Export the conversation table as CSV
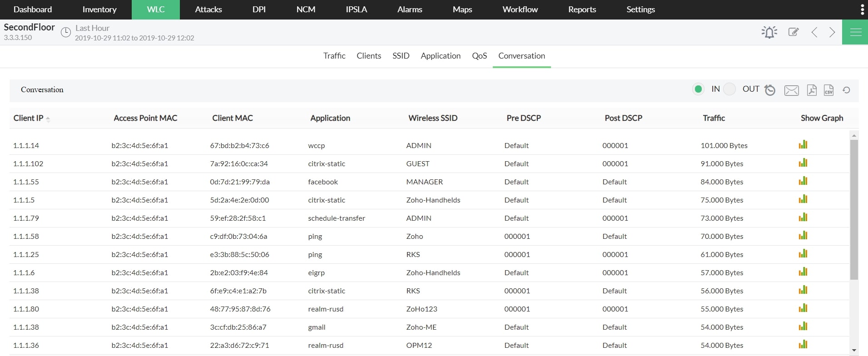This screenshot has width=868, height=356. (x=828, y=90)
